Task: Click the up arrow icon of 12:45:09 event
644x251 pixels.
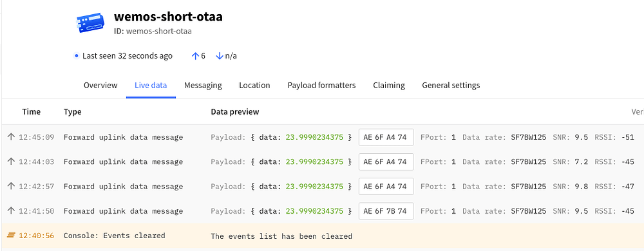Action: [11, 137]
